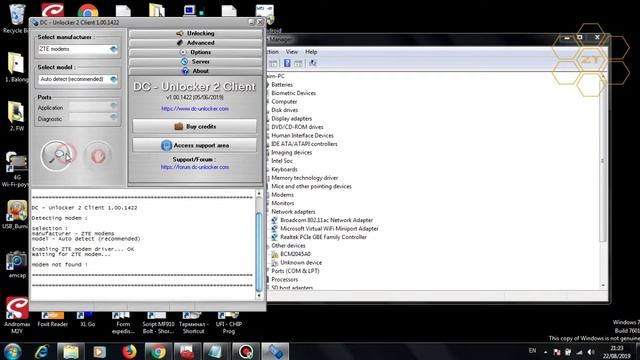Screen dimensions: 640x360
Task: Select Biometric Devices in the device tree
Action: point(293,93)
